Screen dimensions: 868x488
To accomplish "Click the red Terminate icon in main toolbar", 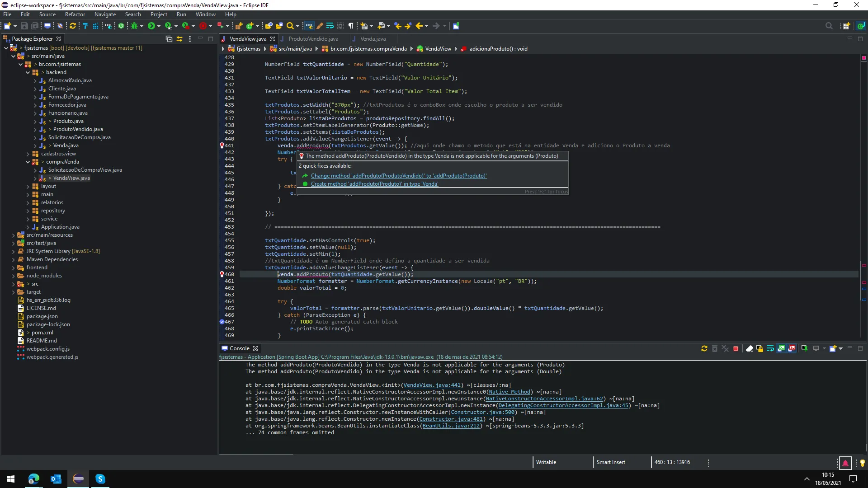I will [203, 26].
